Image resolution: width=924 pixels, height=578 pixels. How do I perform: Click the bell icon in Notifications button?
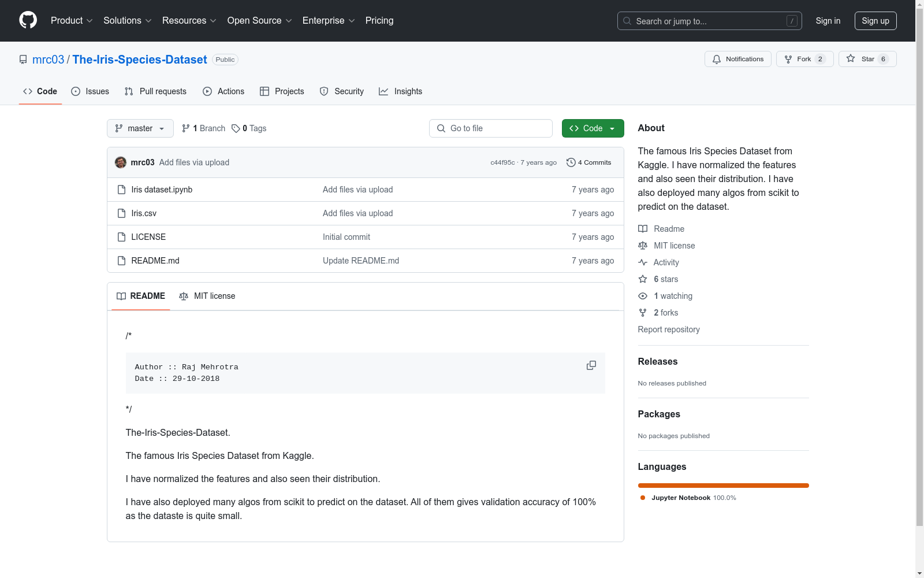coord(717,59)
